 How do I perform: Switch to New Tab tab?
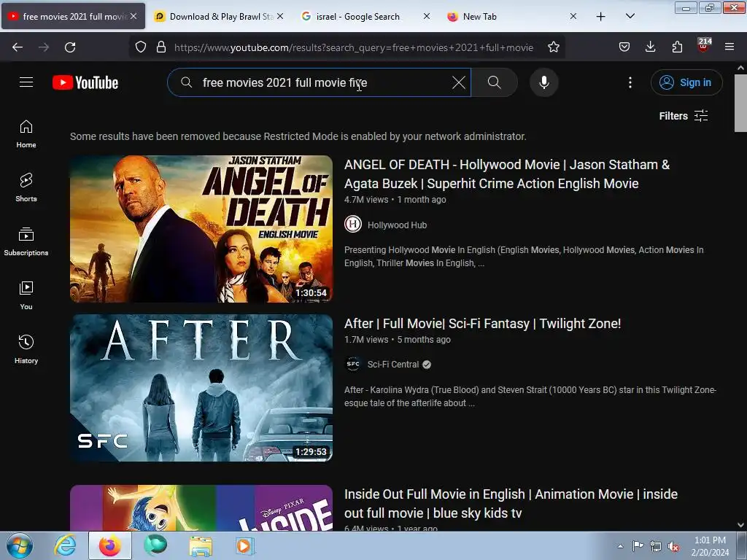(510, 17)
